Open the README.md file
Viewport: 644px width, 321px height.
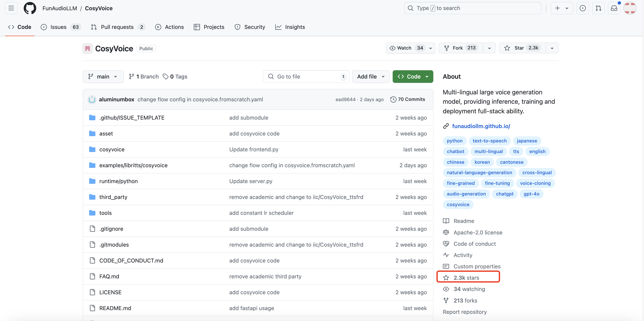click(x=115, y=308)
